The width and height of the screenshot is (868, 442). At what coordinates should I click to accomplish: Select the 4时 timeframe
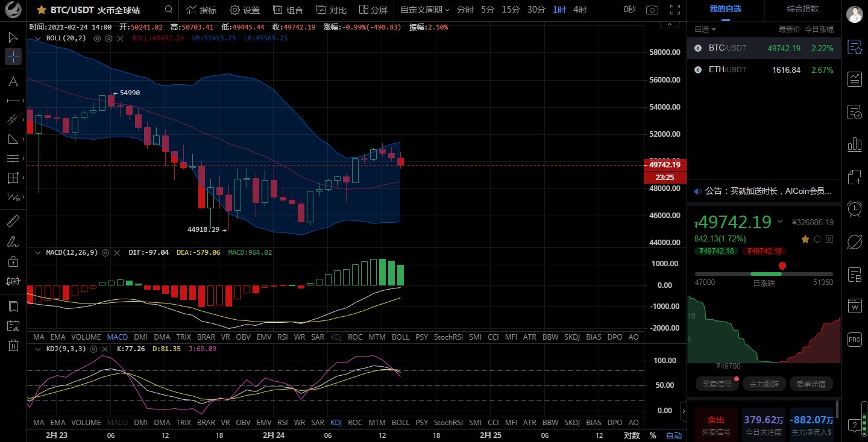[580, 10]
